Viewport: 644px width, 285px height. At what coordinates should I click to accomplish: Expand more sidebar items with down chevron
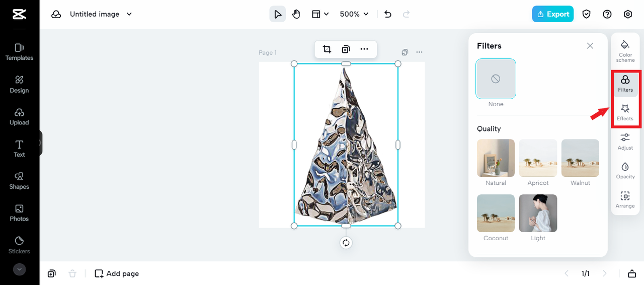[x=19, y=269]
